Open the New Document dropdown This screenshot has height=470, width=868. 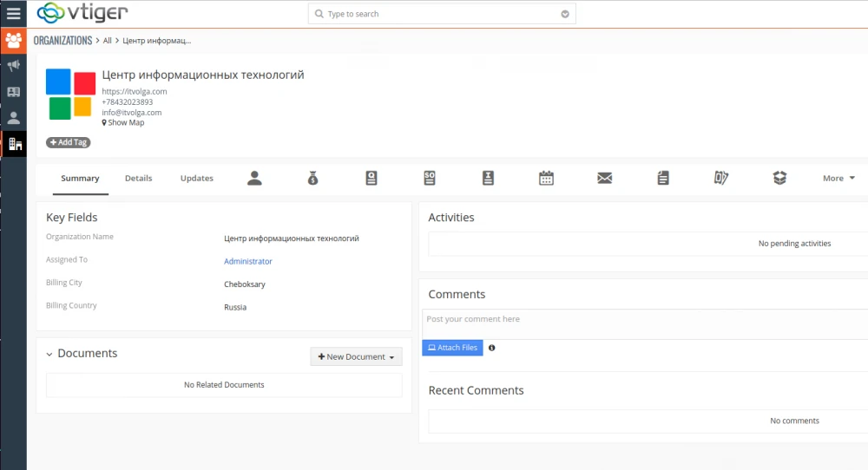(356, 356)
